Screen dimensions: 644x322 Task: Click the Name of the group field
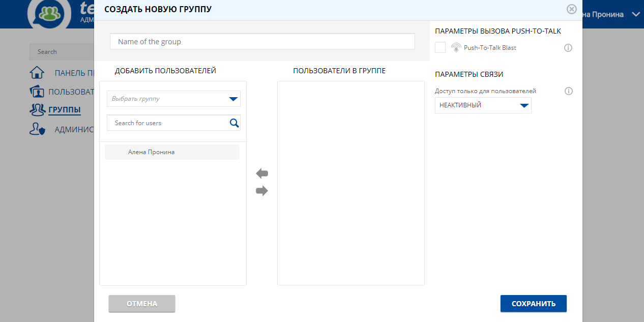[x=262, y=42]
